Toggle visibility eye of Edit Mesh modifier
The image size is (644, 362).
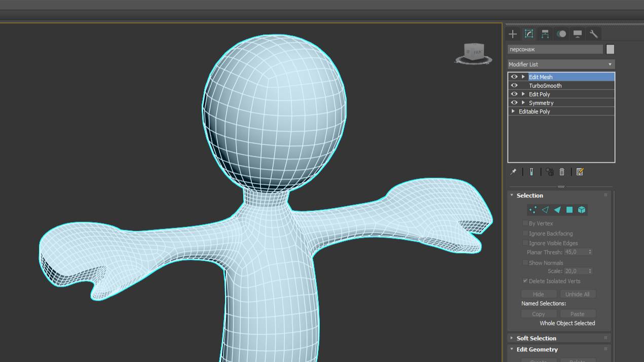(x=514, y=76)
